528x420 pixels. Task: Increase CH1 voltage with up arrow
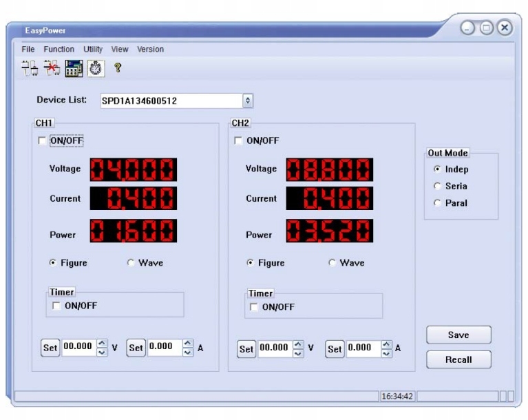pos(102,344)
